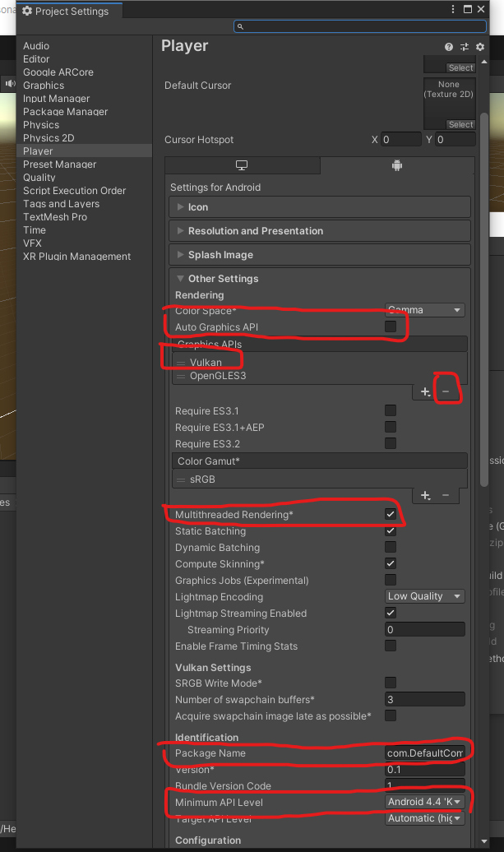
Task: Enable Frame Timing Stats checkbox
Action: 391,646
